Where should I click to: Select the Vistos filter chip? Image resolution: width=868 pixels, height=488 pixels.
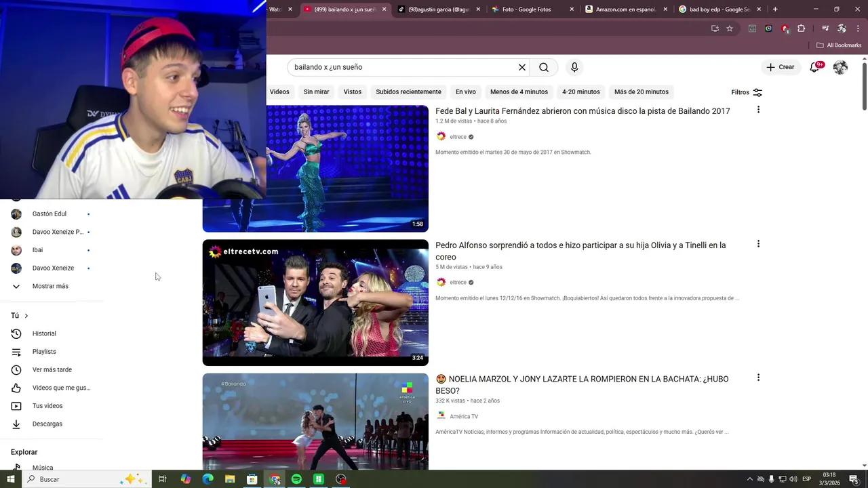pyautogui.click(x=353, y=91)
